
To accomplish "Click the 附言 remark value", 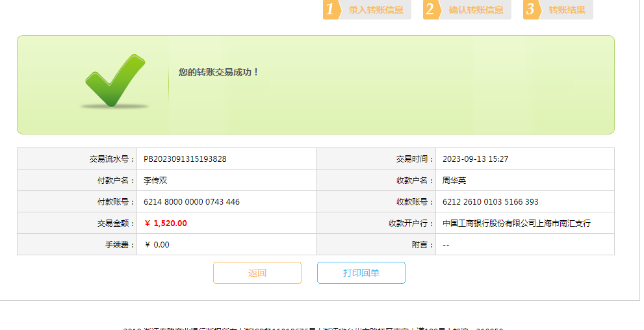I will point(446,245).
